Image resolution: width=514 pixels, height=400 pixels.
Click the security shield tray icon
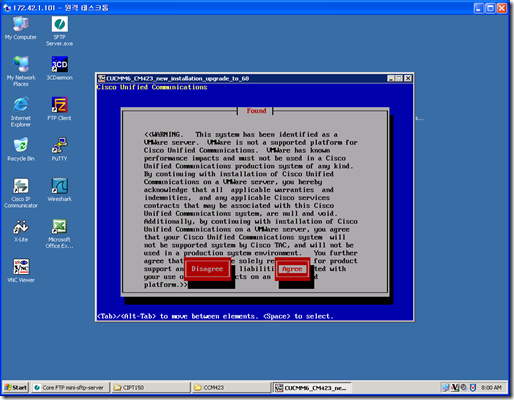472,387
